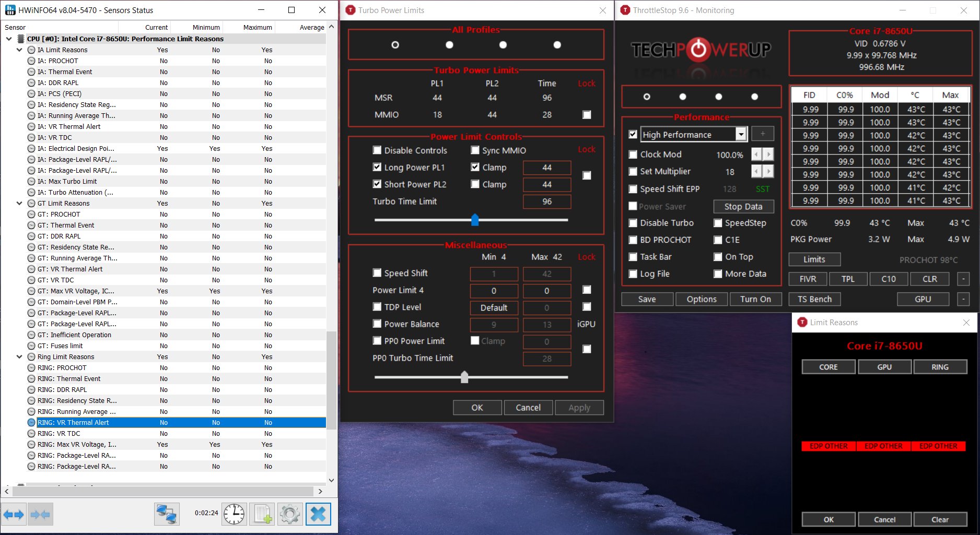Click the column header expand arrow near Average
Screen dimensions: 980x535
[331, 27]
